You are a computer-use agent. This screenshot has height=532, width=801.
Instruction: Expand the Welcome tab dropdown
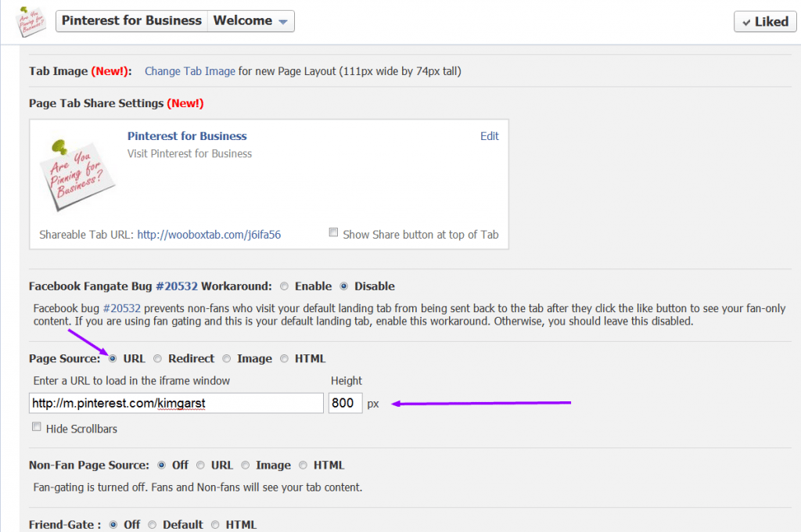point(251,21)
